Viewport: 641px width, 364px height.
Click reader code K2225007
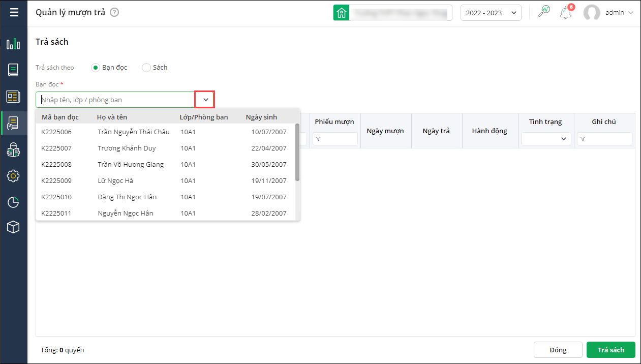click(x=56, y=148)
